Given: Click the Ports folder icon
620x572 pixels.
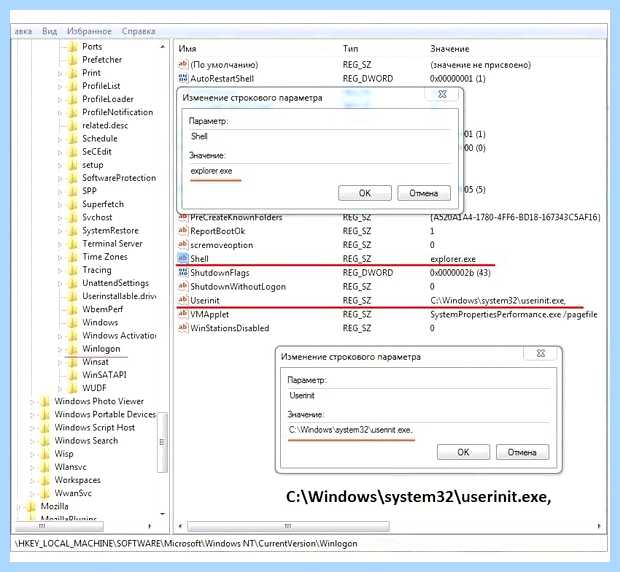Looking at the screenshot, I should [x=72, y=47].
